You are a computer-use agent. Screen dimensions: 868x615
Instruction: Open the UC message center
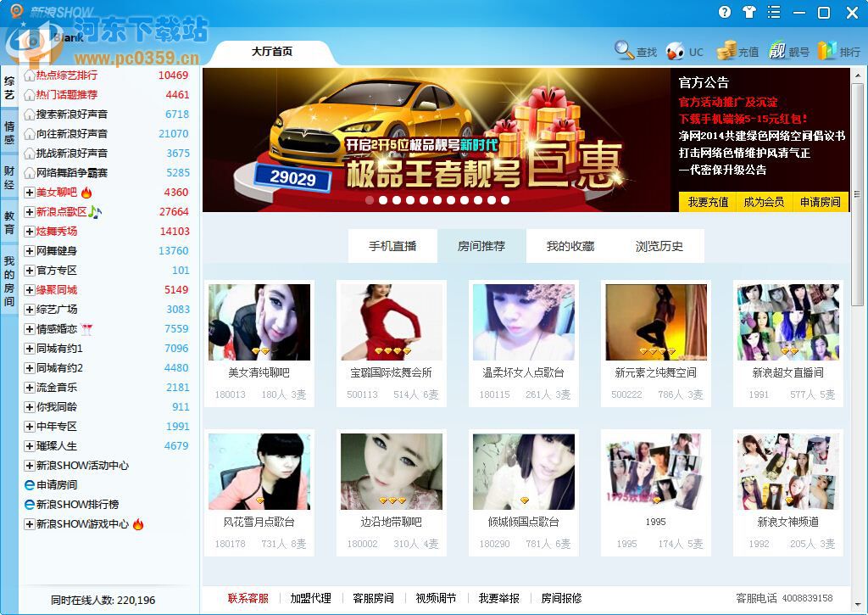click(x=687, y=51)
